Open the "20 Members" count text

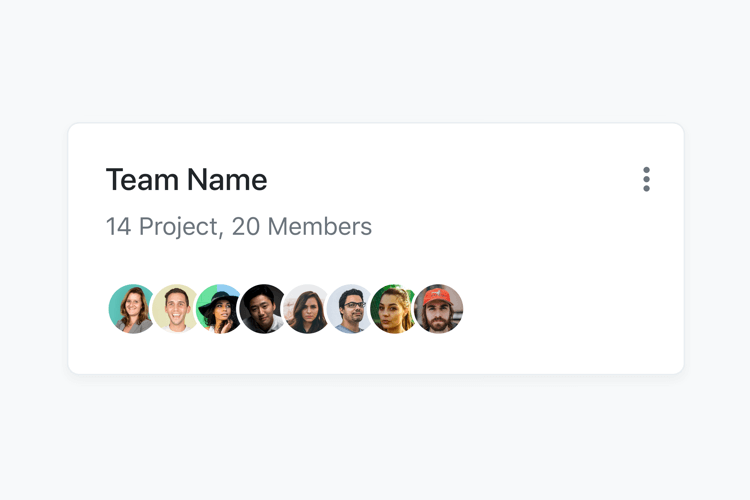coord(302,227)
